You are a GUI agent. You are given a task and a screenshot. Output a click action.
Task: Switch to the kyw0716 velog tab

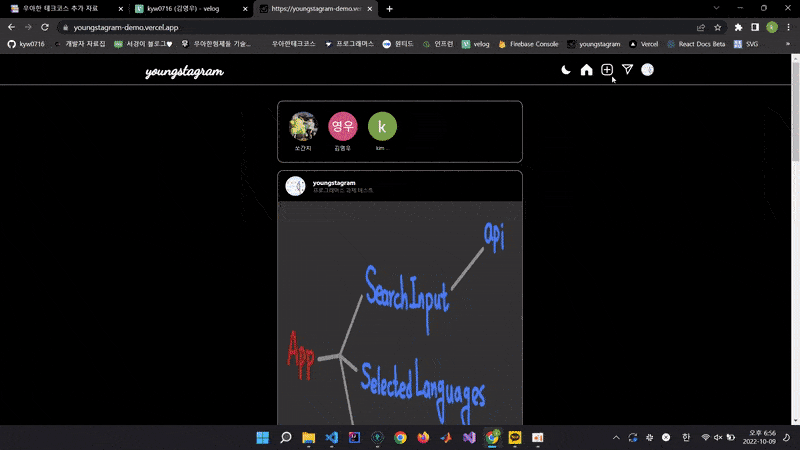coord(191,9)
